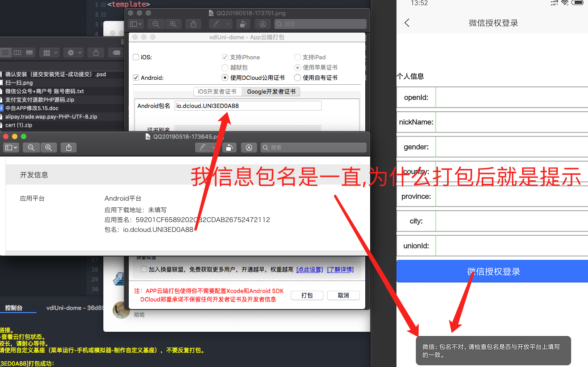Tap the blue 微信授权登录 button
588x367 pixels.
click(x=492, y=271)
